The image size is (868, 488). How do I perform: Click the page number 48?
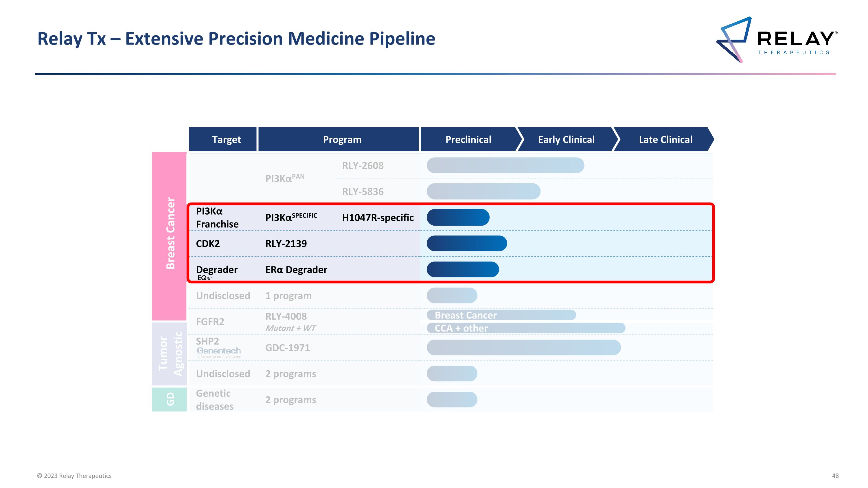tap(835, 476)
